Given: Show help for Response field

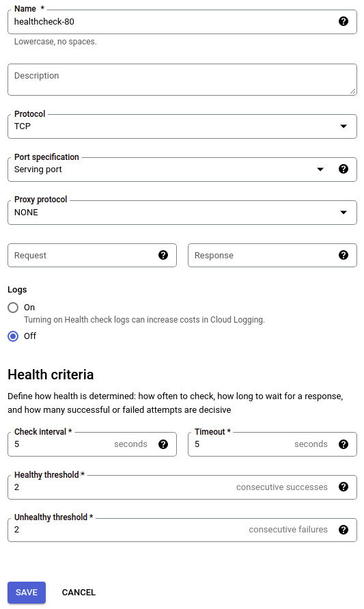Looking at the screenshot, I should pyautogui.click(x=343, y=255).
